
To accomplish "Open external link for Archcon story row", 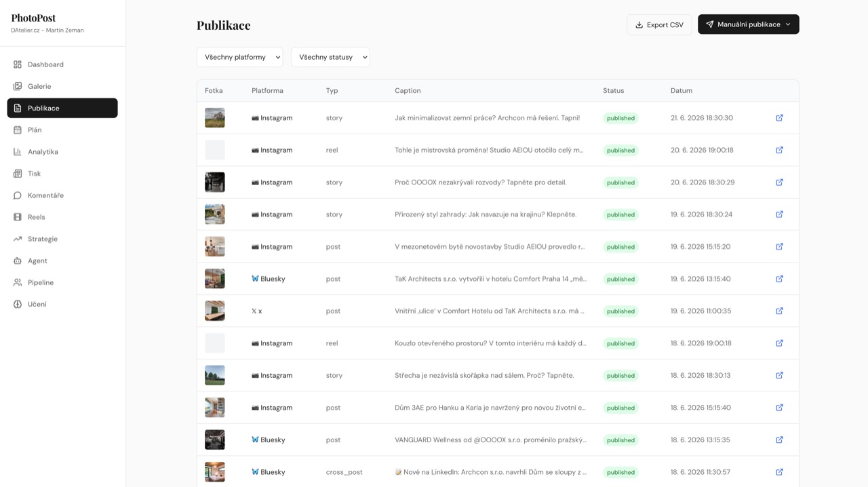I will tap(779, 118).
